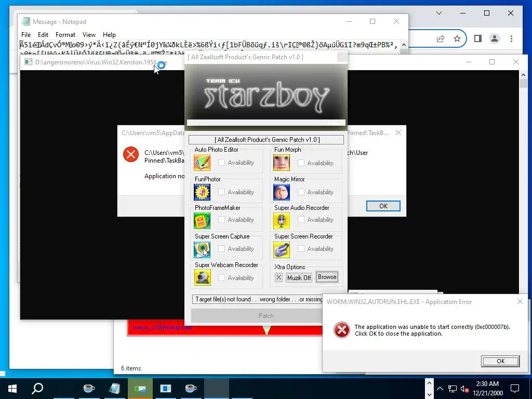
Task: Click the X button in Xtra Options
Action: (278, 277)
